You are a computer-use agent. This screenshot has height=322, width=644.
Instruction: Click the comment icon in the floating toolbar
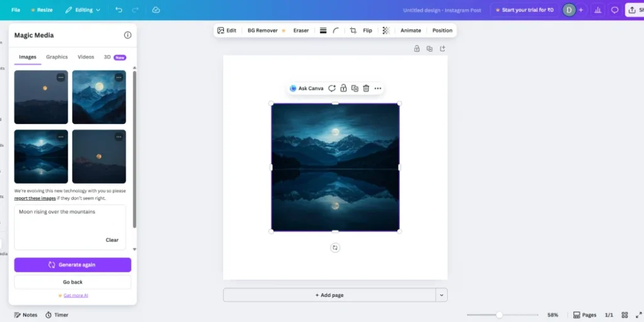pos(332,88)
